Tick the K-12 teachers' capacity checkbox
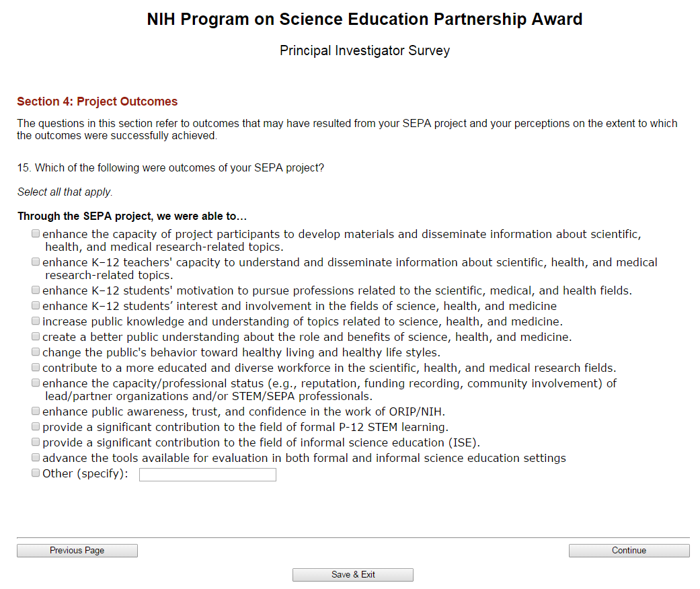 click(35, 262)
